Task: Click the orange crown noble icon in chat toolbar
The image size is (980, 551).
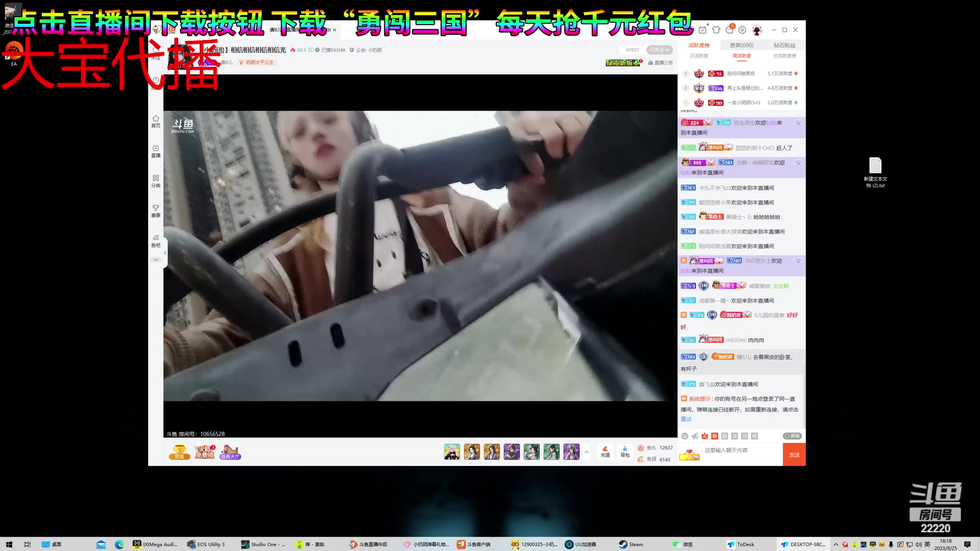Action: pyautogui.click(x=705, y=436)
